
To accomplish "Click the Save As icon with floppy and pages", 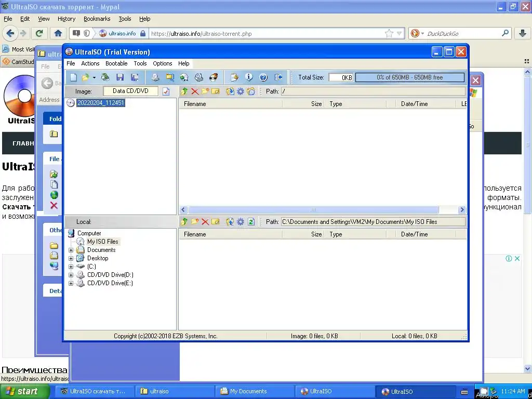I will pyautogui.click(x=135, y=77).
